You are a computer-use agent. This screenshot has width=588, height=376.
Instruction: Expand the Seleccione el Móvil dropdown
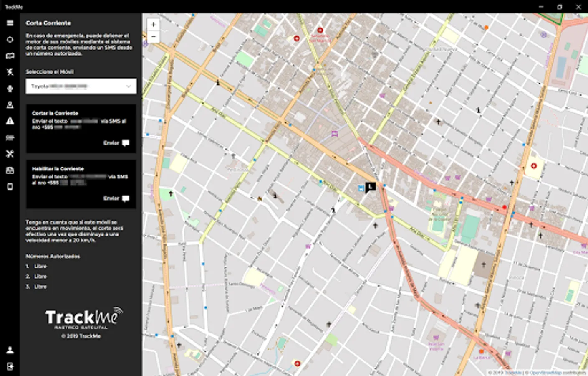click(81, 86)
